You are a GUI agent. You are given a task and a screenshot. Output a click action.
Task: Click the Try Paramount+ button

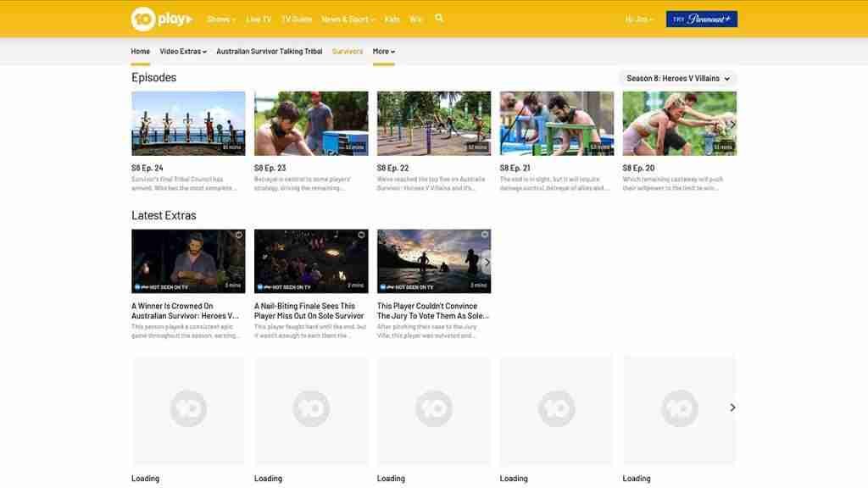(x=701, y=19)
